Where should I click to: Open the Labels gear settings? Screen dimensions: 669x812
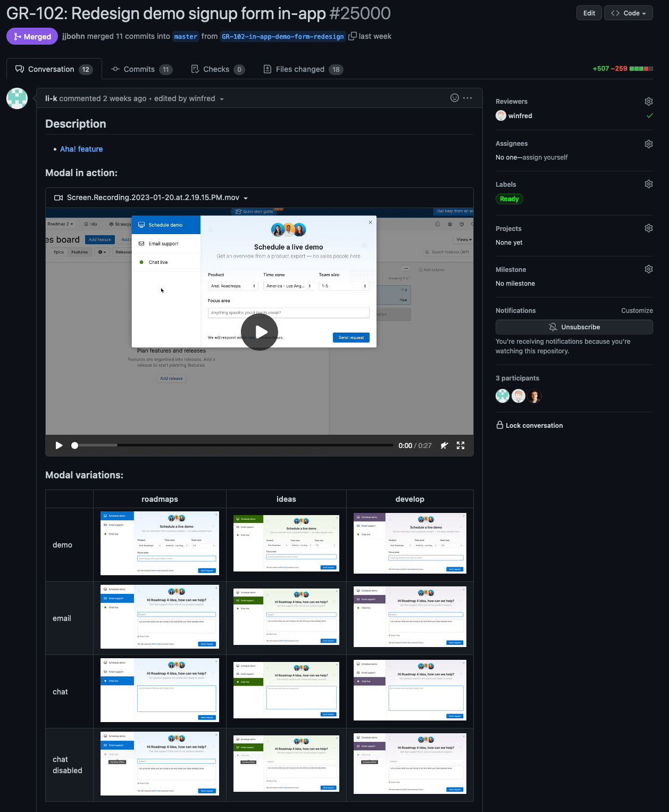(648, 184)
